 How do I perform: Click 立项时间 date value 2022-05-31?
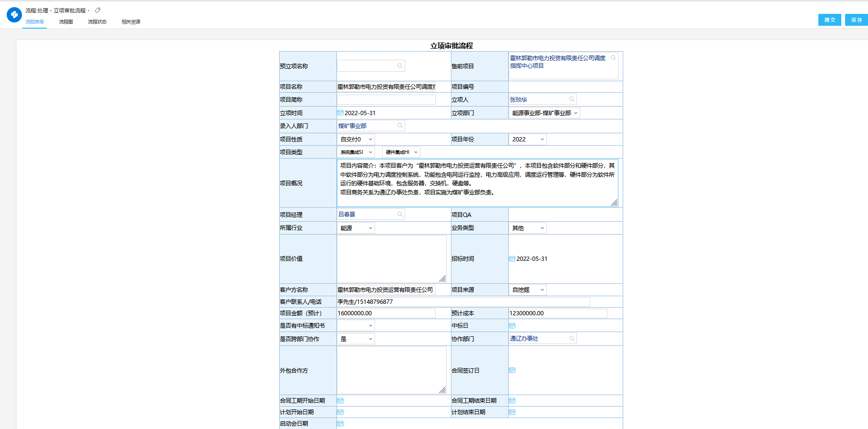[x=360, y=113]
